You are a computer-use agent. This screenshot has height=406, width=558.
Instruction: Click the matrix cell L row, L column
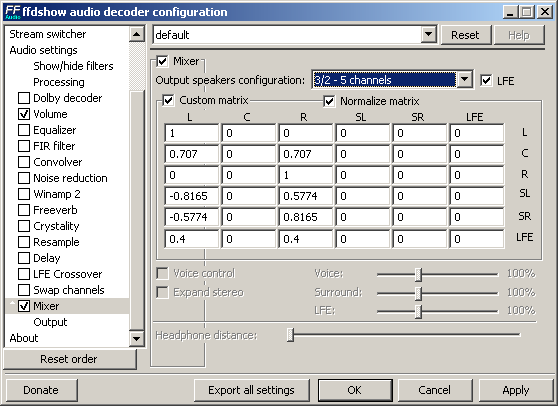[191, 133]
